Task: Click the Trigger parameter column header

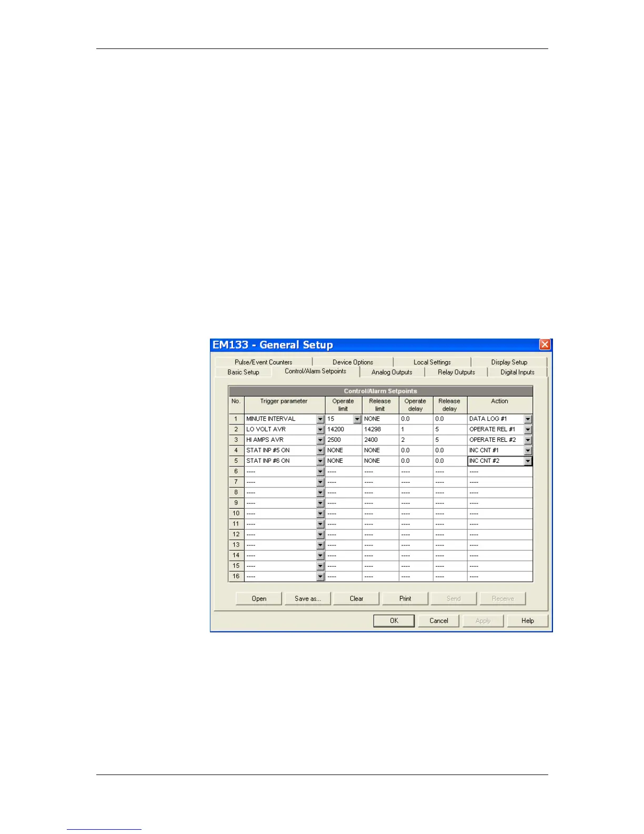Action: pos(284,405)
